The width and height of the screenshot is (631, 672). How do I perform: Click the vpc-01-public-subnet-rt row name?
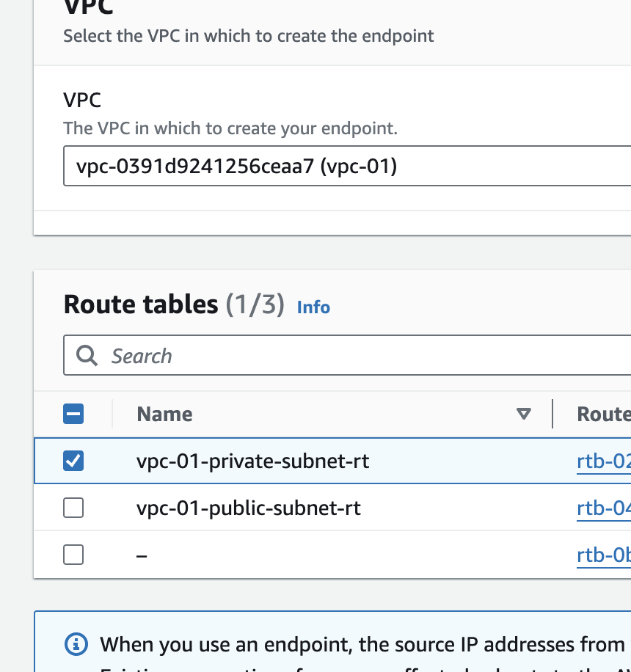[x=248, y=508]
